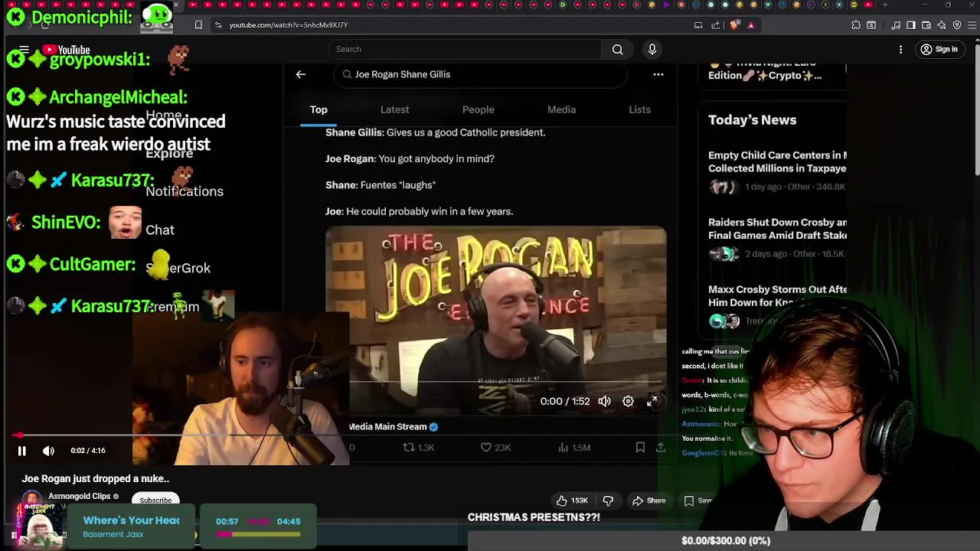Click the share arrow on the tweet
Image resolution: width=980 pixels, height=551 pixels.
660,448
